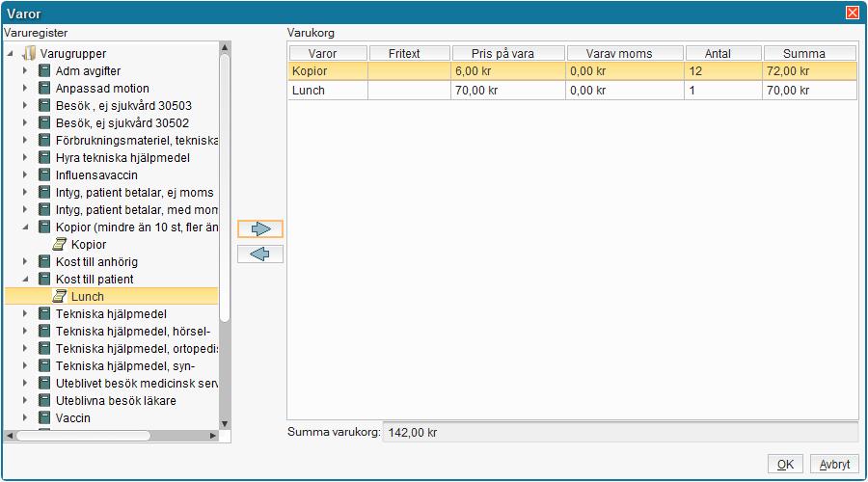The height and width of the screenshot is (482, 868).
Task: Click the Kopior item scroll icon
Action: (59, 244)
